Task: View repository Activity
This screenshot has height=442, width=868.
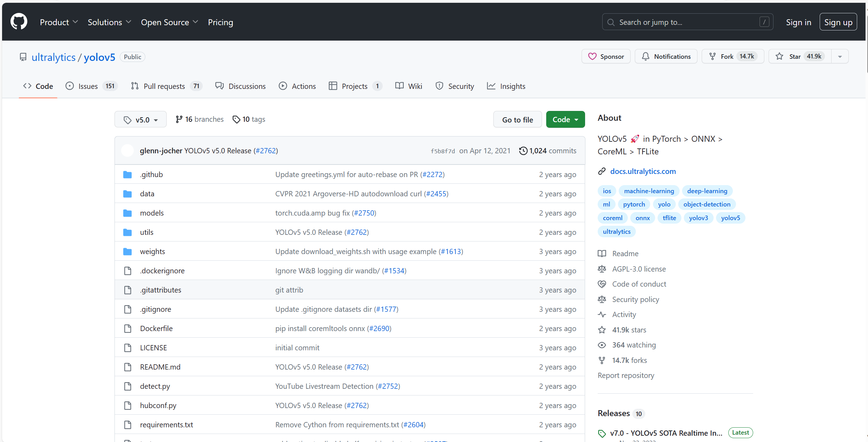Action: tap(624, 314)
